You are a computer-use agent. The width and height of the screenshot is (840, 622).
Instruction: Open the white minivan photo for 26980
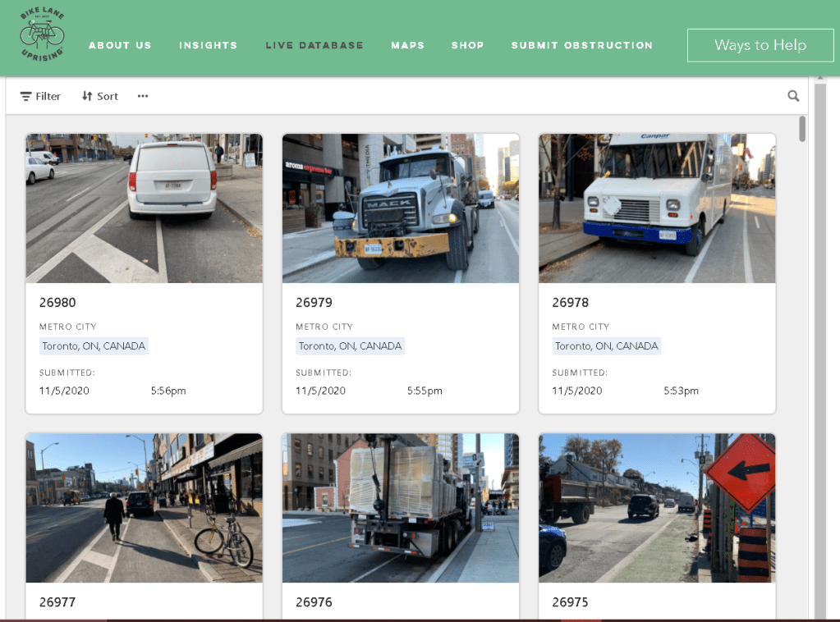[x=145, y=208]
